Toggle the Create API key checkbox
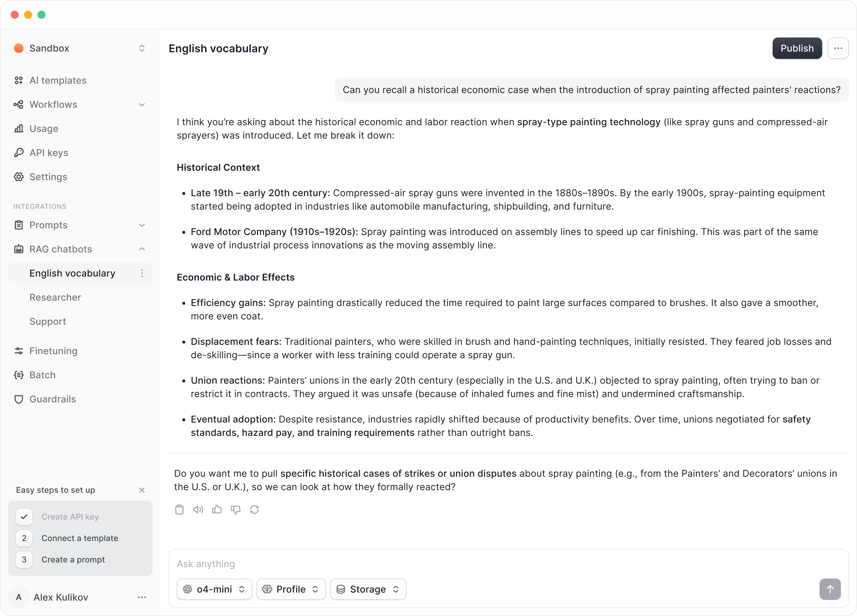This screenshot has width=857, height=616. (24, 517)
